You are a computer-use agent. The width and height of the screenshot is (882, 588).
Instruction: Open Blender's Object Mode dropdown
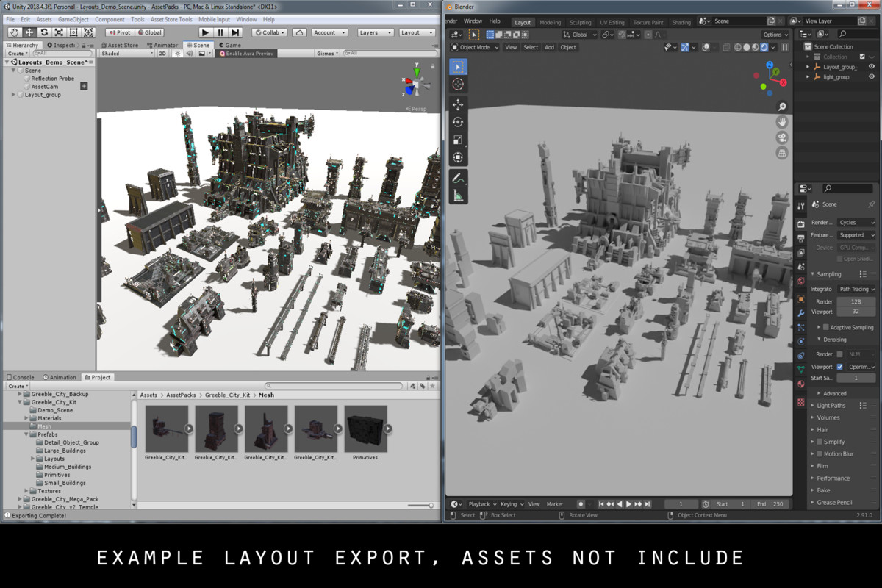click(x=474, y=47)
